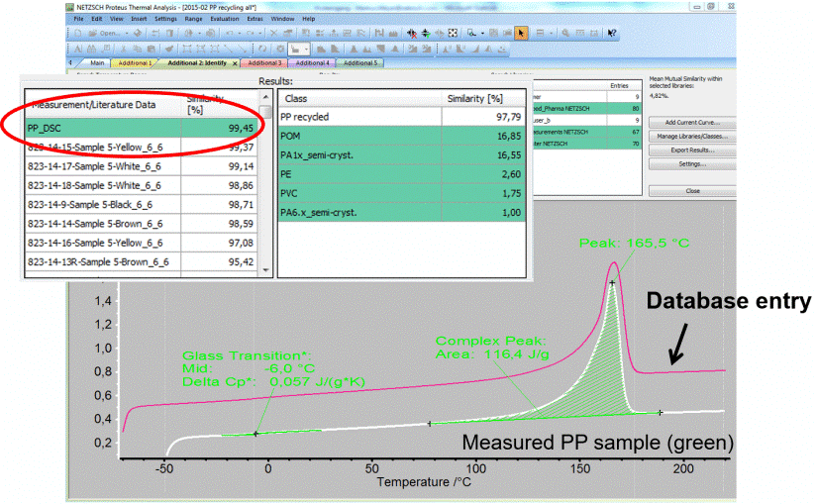Click the axis zoom toolbar icon
Viewport: 817px width, 504px height.
(471, 33)
